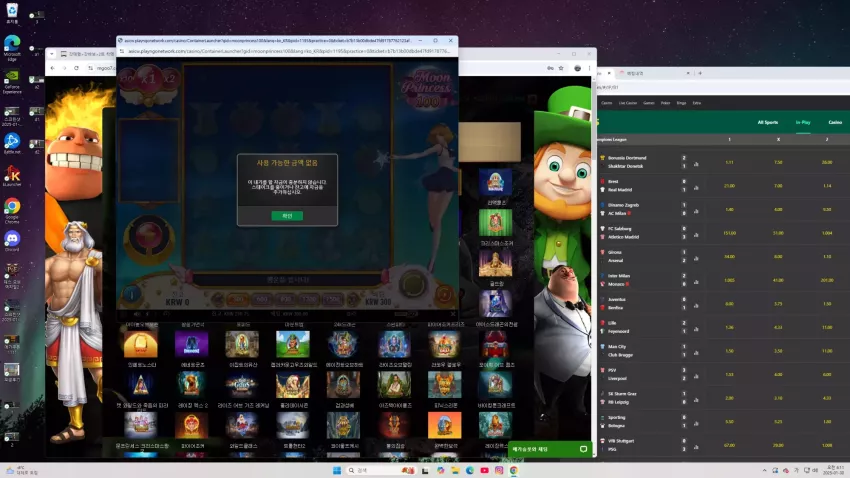
Task: Open the purple slot game thumbnail
Action: [x=191, y=344]
